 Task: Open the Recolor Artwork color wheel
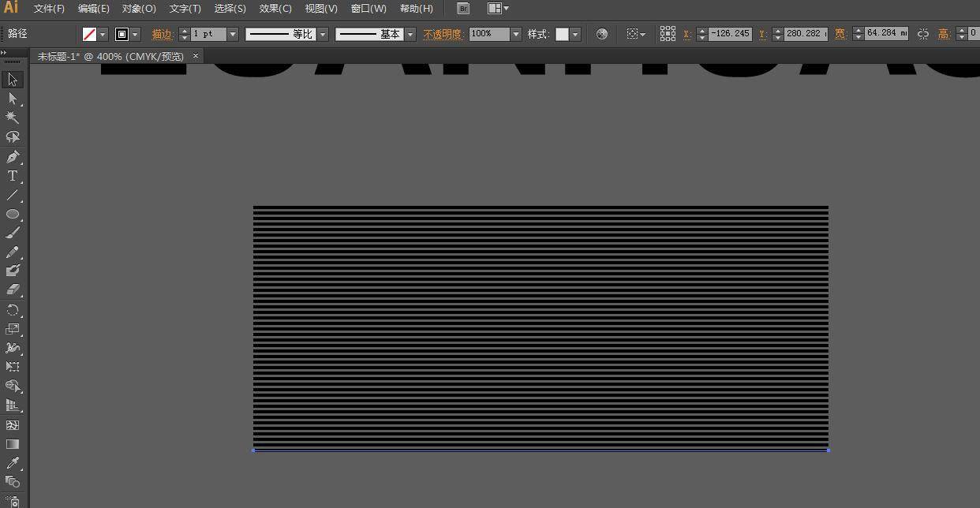(x=602, y=34)
